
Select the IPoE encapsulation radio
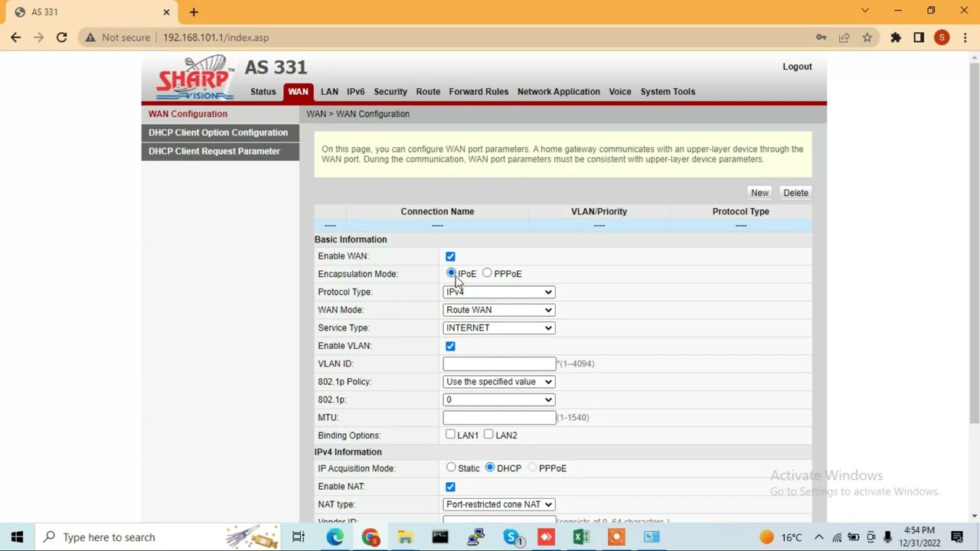click(x=451, y=273)
